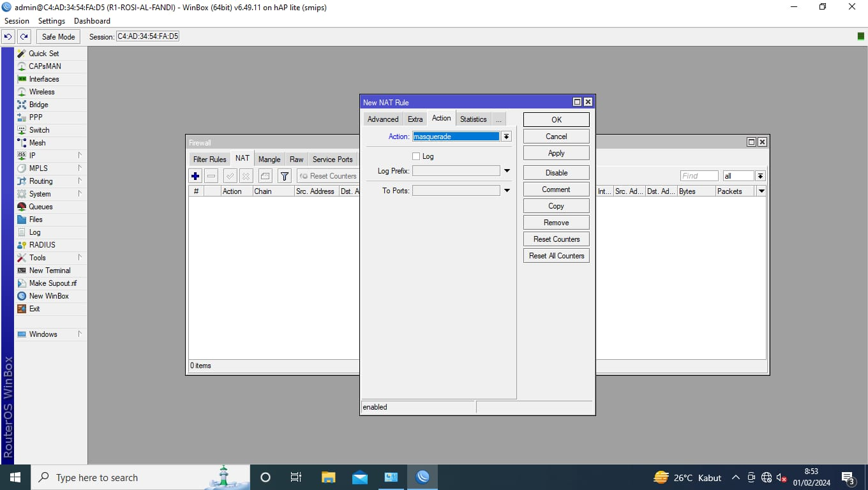Click the comment icon in Firewall toolbar
Screen dimensions: 868x490
point(266,176)
